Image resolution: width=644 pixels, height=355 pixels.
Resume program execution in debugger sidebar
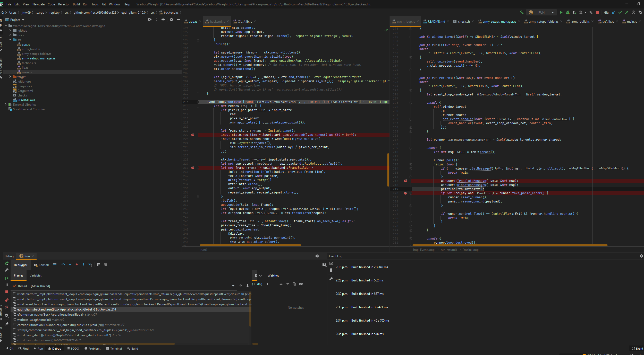click(x=7, y=278)
